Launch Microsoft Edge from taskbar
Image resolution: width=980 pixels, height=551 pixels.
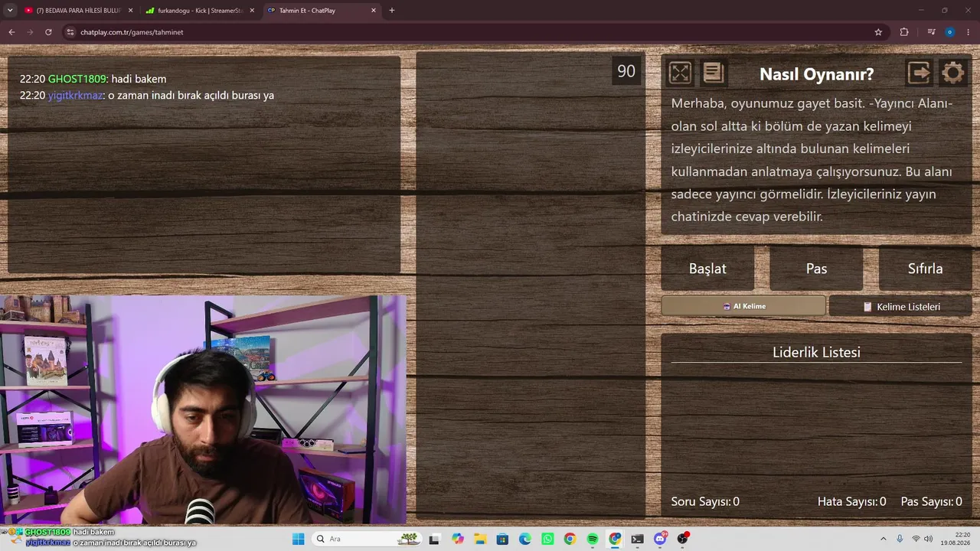pos(525,539)
